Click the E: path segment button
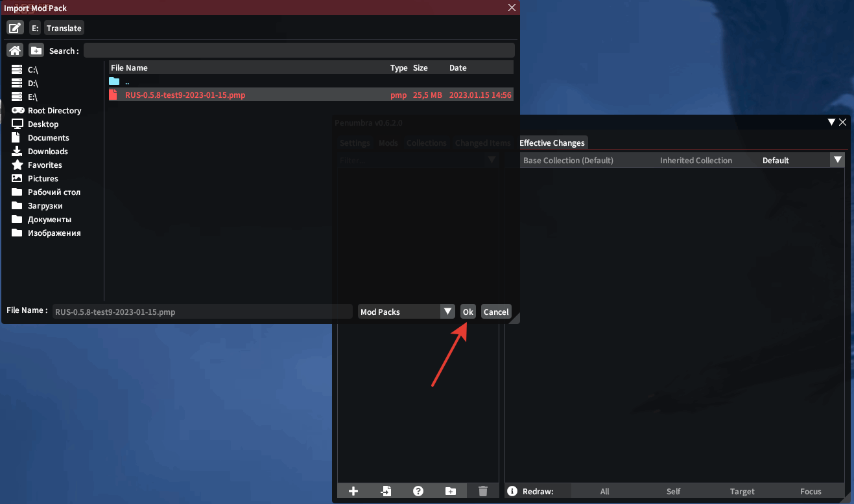 (35, 28)
